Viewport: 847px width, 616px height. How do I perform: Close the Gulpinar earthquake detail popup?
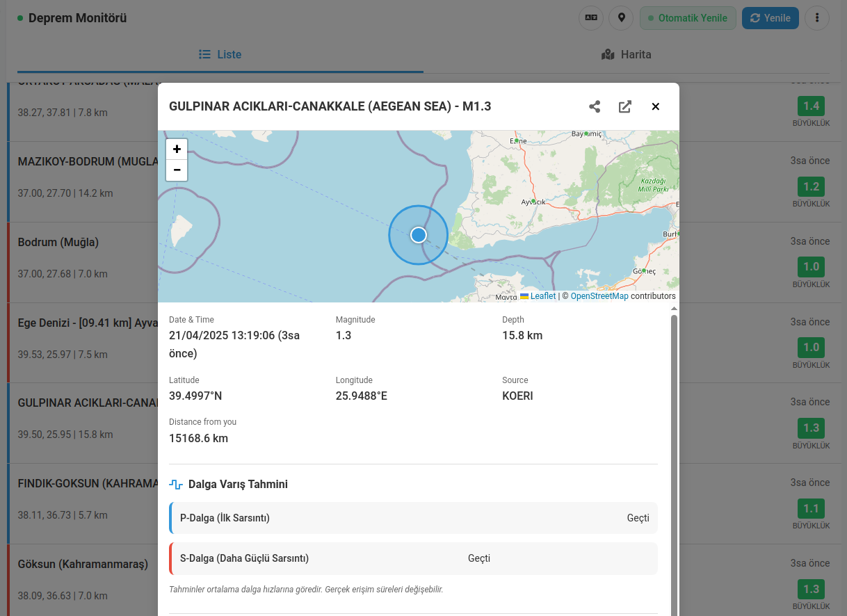coord(655,106)
